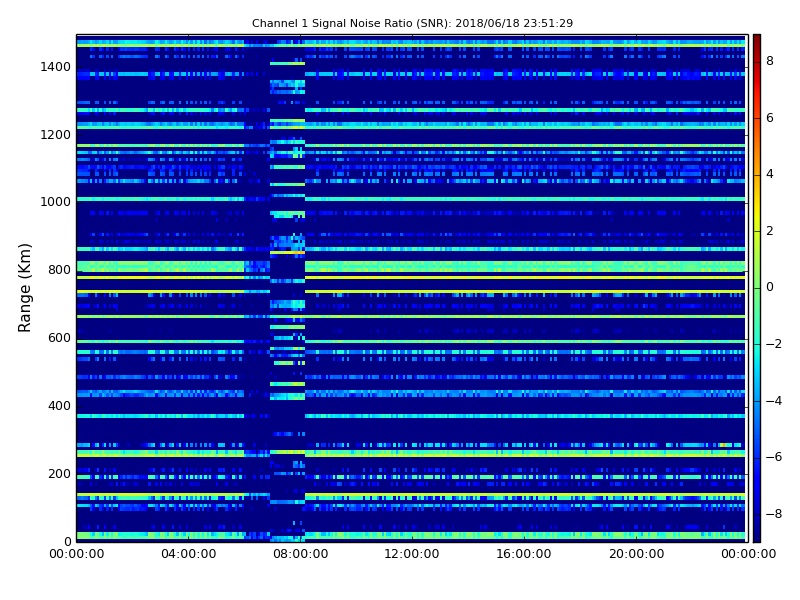
Task: Click the 12:00:00 time axis label
Action: click(x=412, y=554)
